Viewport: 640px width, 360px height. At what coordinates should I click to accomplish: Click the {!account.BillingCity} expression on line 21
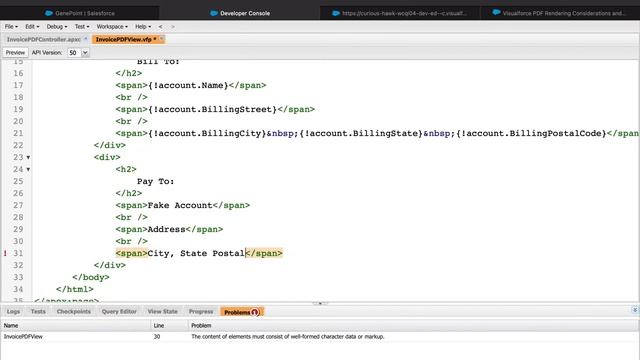(207, 133)
